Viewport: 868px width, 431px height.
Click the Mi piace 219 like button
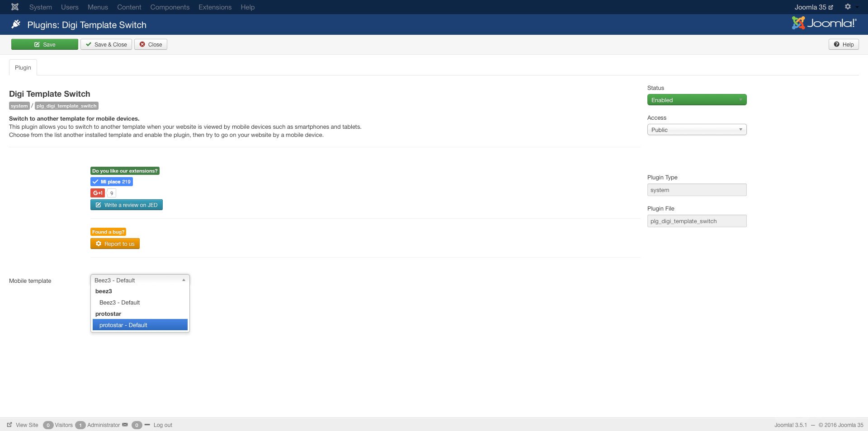click(112, 182)
